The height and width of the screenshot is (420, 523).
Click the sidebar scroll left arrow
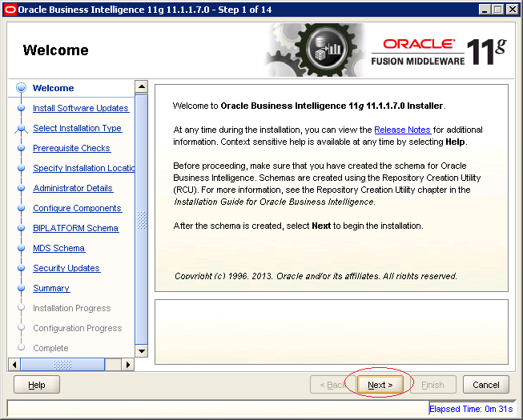14,364
